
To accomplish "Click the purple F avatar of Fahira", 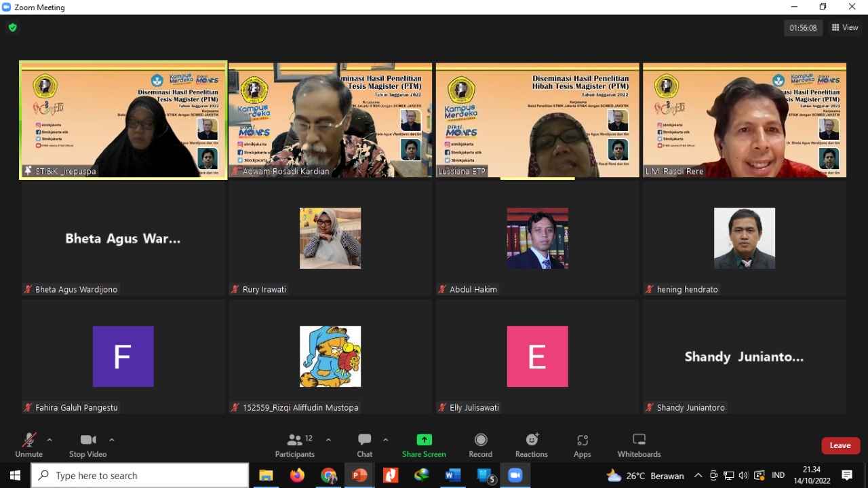I will tap(123, 356).
